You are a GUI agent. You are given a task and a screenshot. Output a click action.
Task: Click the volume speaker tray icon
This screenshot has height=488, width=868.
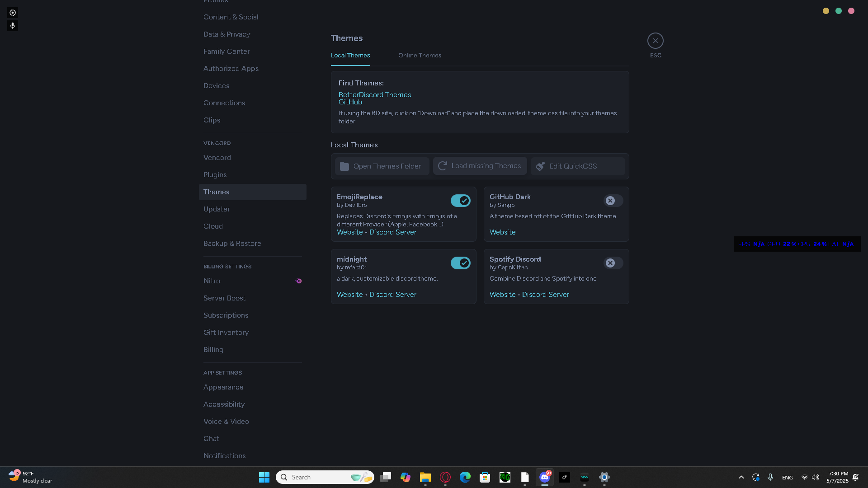816,477
